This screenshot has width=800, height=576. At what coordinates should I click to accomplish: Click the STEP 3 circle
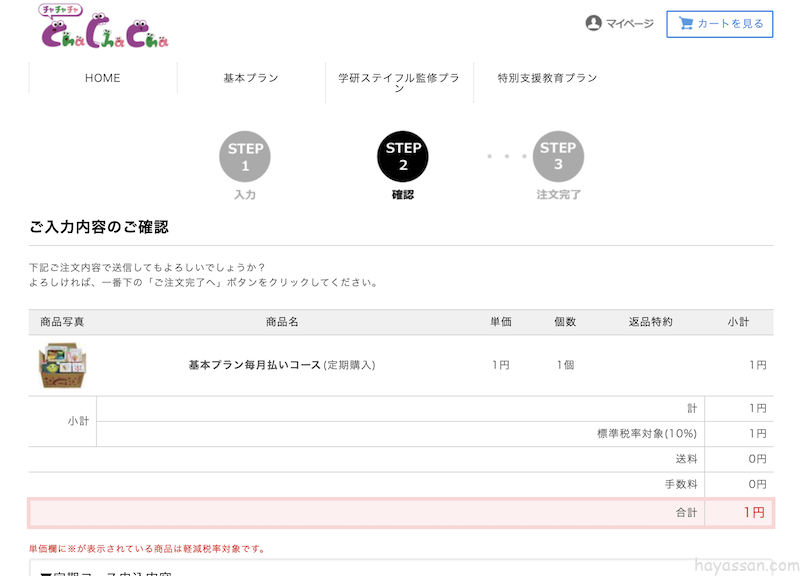coord(558,156)
